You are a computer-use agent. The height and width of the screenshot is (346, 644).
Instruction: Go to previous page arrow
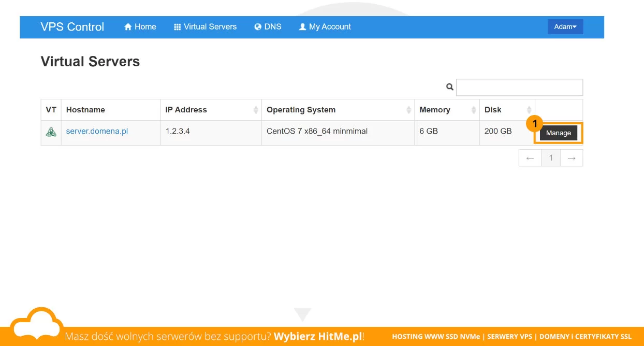tap(530, 158)
